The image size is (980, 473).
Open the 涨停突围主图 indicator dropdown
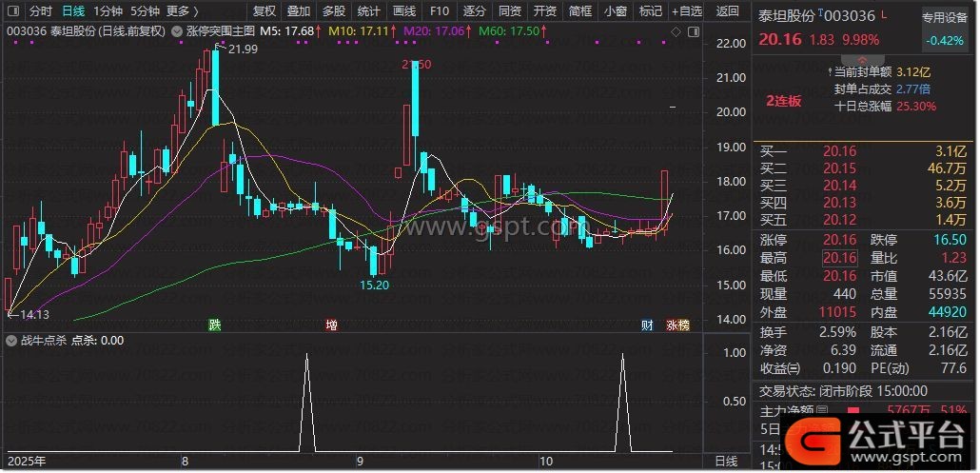[221, 31]
